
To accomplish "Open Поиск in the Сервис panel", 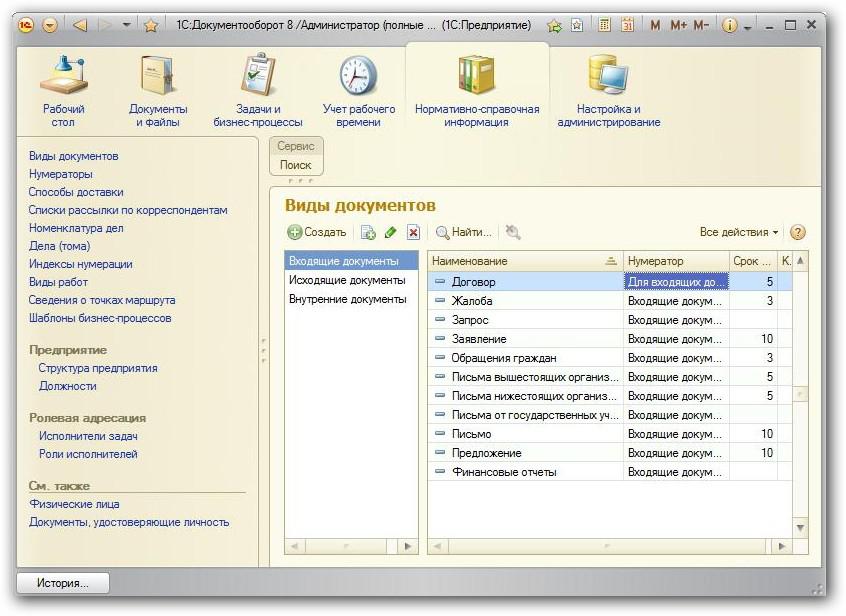I will coord(296,165).
